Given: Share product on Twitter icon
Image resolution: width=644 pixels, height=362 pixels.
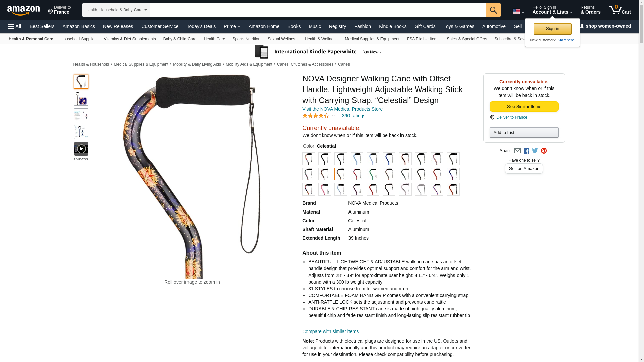Looking at the screenshot, I should point(535,151).
